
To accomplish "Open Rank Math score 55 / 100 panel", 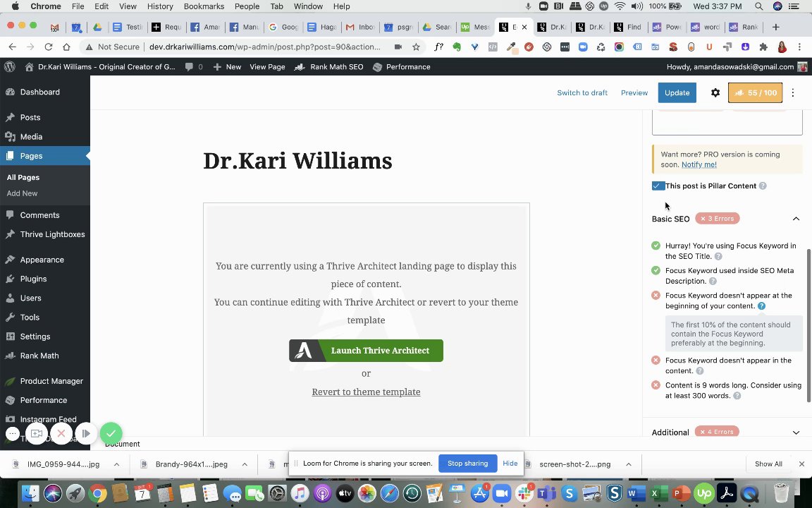I will pyautogui.click(x=755, y=93).
